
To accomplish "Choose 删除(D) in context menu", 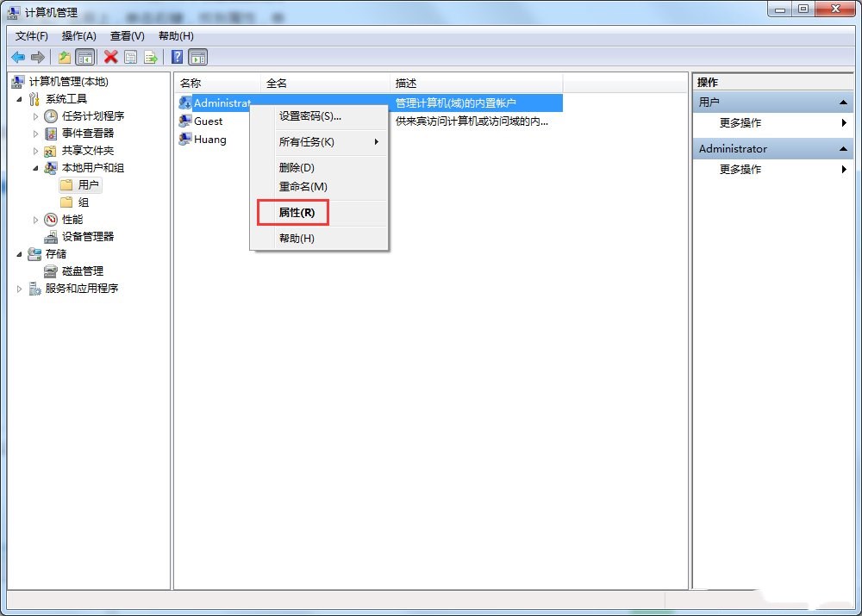I will click(319, 168).
